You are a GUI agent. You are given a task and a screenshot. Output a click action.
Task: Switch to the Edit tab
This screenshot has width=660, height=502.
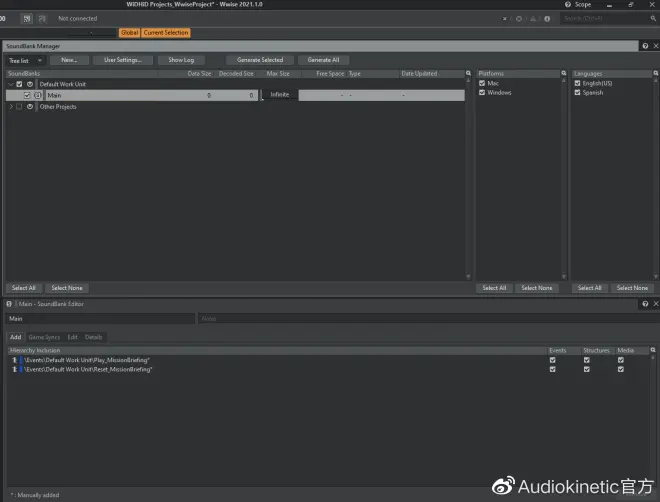(x=72, y=337)
